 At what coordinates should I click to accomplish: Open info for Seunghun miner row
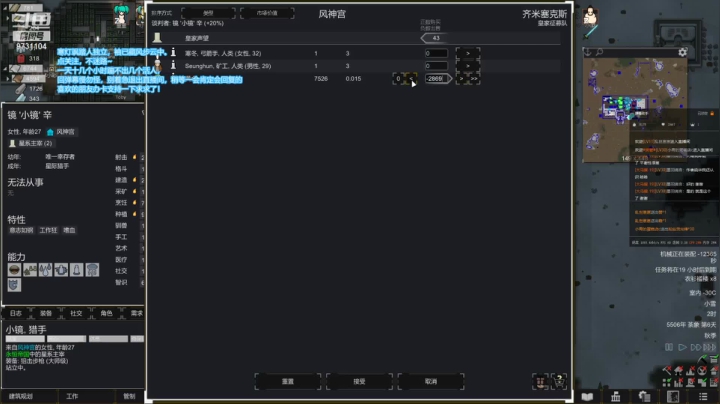click(x=173, y=66)
